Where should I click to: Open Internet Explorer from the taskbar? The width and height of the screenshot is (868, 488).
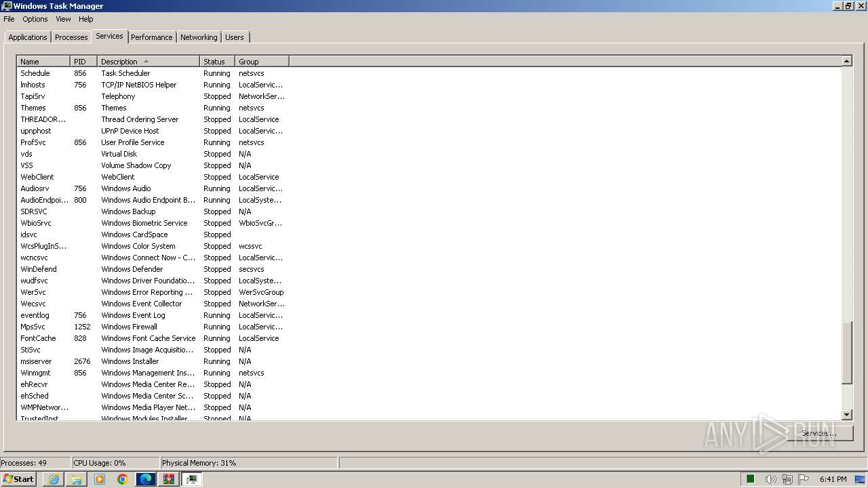point(54,479)
